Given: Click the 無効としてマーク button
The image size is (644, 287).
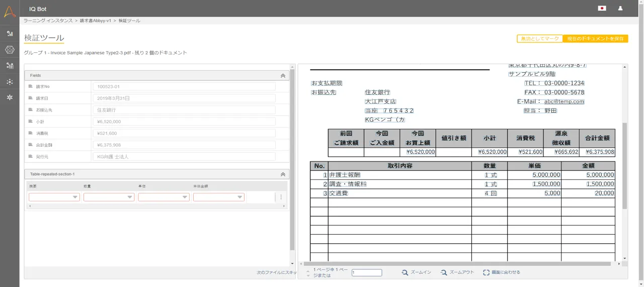Looking at the screenshot, I should 540,39.
